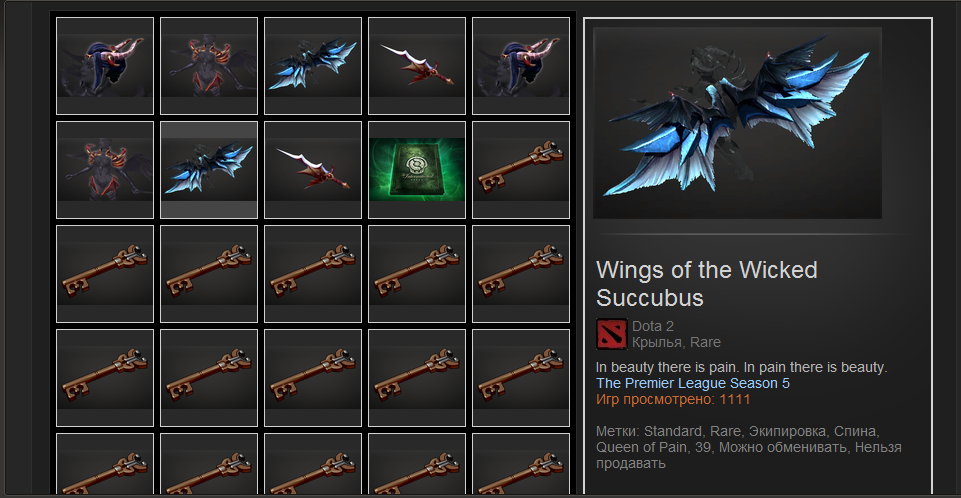
Task: Select the highlighted blue wings item in second row
Action: tap(209, 170)
